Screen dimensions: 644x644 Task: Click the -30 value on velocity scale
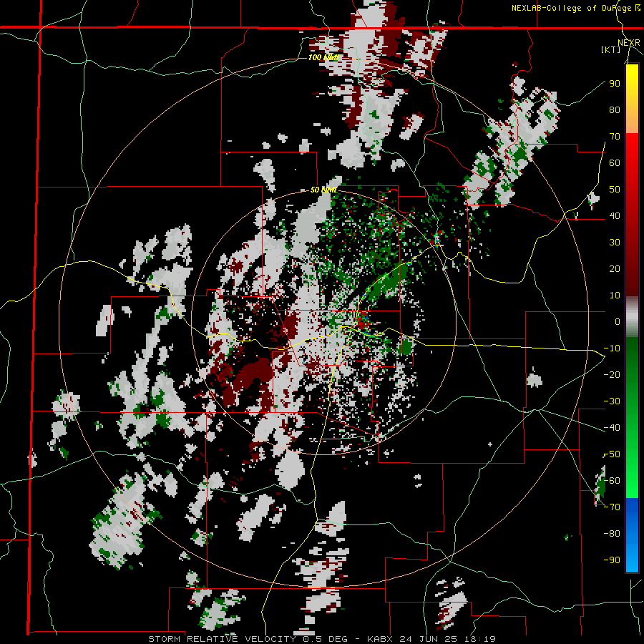612,401
